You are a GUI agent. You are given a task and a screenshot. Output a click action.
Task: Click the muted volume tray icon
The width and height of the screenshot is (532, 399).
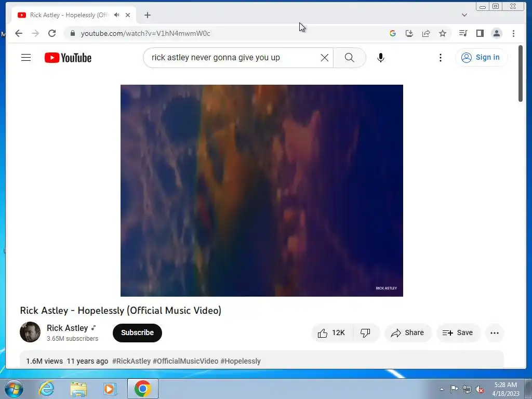pyautogui.click(x=480, y=389)
